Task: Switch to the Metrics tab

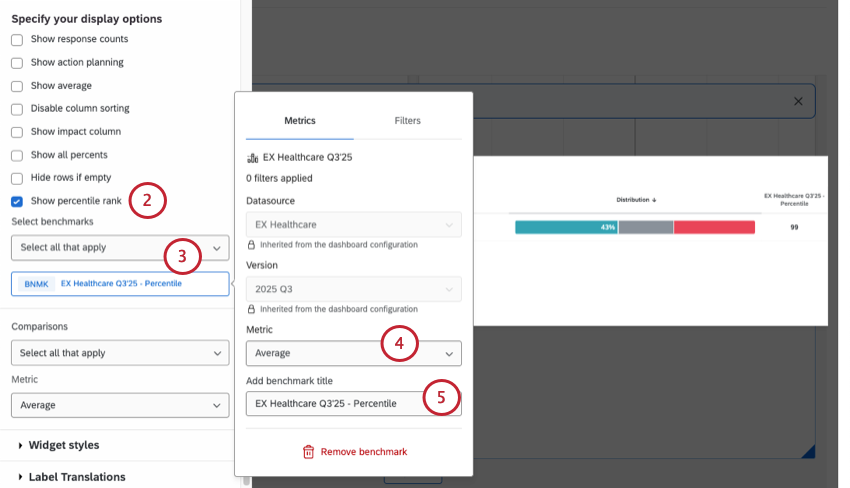Action: [x=300, y=121]
